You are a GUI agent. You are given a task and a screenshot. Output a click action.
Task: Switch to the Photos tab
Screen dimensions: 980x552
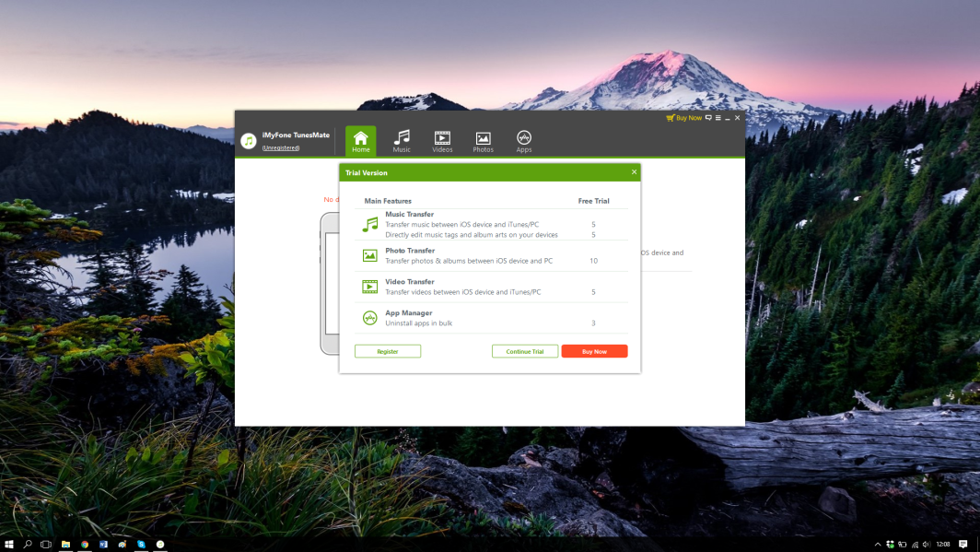coord(483,141)
